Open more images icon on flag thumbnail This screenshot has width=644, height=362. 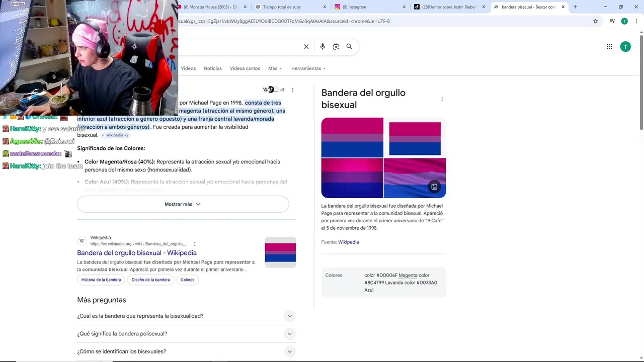point(434,187)
